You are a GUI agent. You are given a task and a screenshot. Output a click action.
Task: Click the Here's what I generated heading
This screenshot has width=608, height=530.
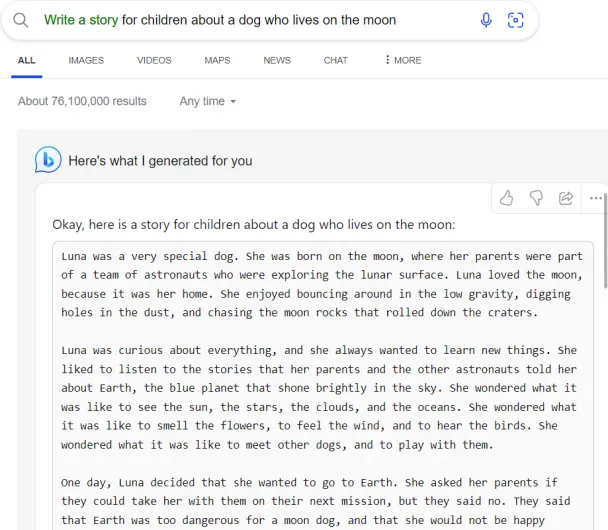(160, 161)
